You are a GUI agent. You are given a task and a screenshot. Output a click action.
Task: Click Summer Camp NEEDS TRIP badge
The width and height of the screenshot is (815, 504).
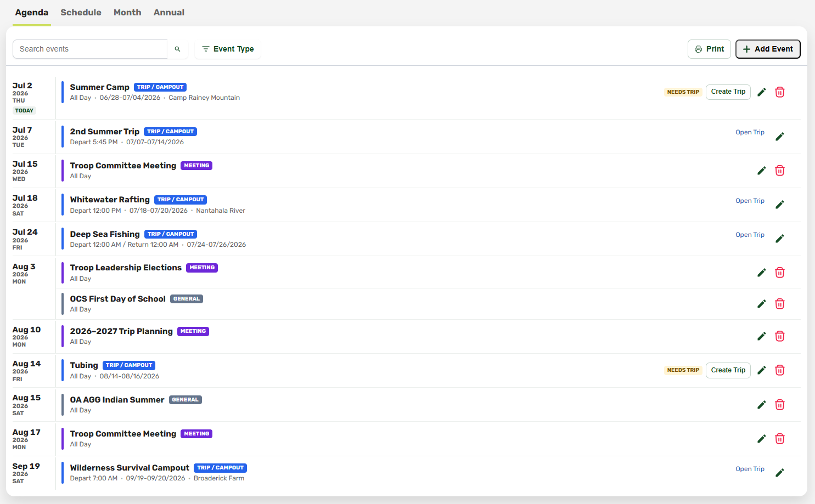[683, 92]
